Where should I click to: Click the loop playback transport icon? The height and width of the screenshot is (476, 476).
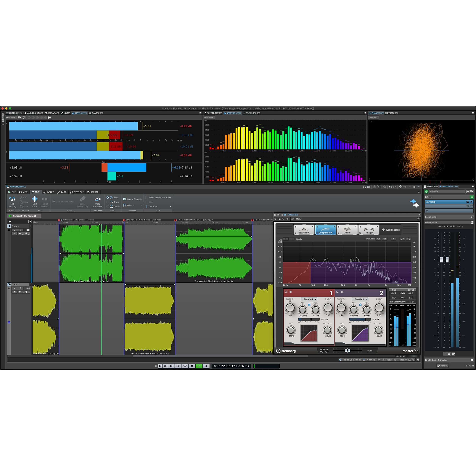[x=185, y=366]
